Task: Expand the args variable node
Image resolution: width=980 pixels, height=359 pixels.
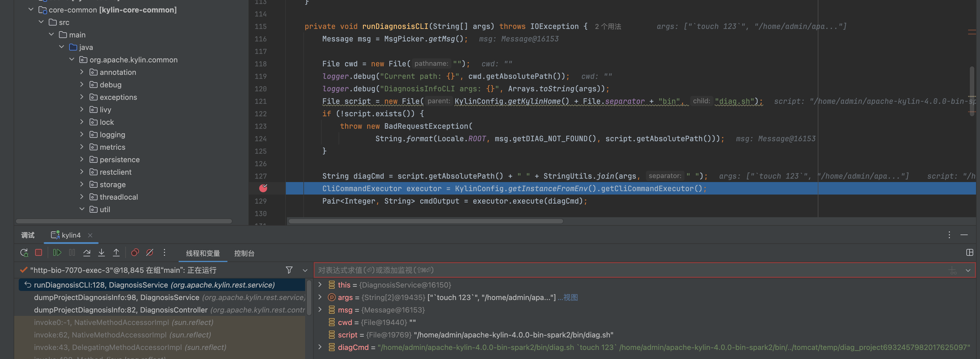Action: tap(320, 297)
